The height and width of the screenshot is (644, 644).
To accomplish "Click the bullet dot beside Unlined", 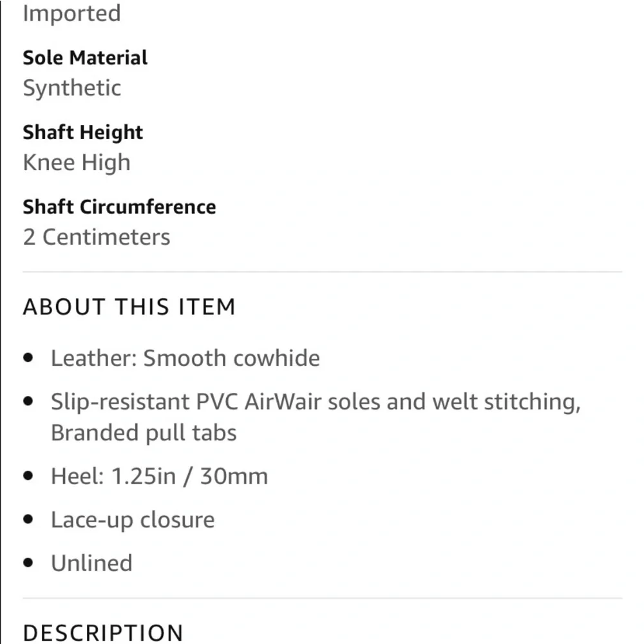I will coord(28,562).
